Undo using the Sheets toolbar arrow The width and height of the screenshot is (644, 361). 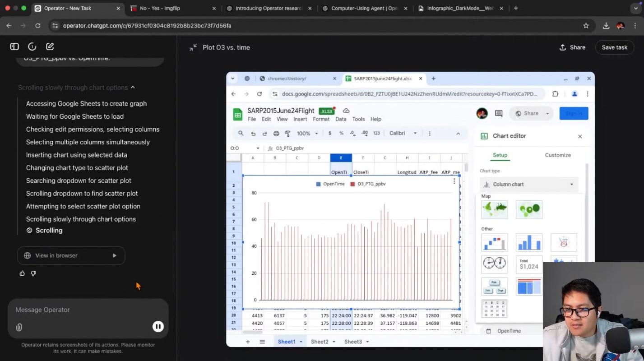(253, 134)
